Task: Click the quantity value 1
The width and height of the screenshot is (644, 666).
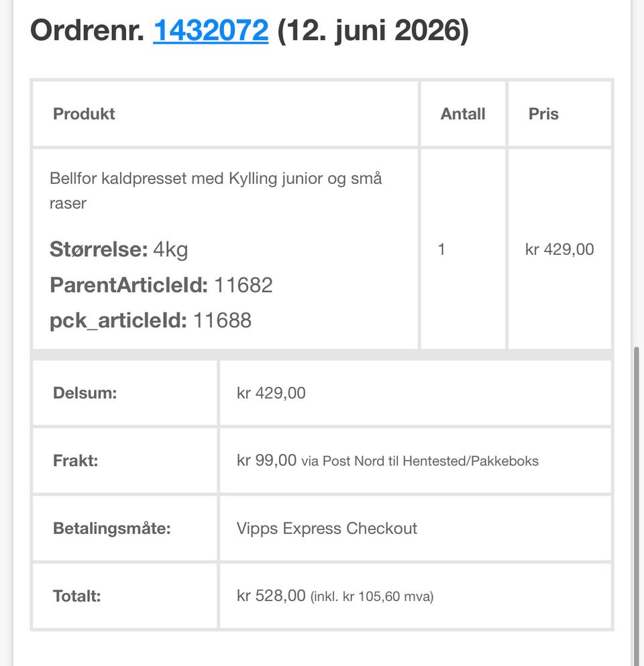Action: pos(441,249)
